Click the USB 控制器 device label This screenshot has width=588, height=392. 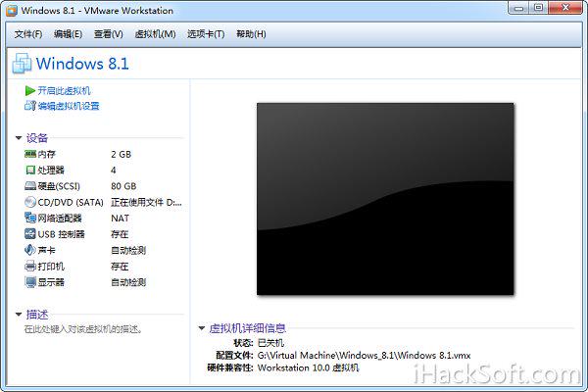click(61, 234)
